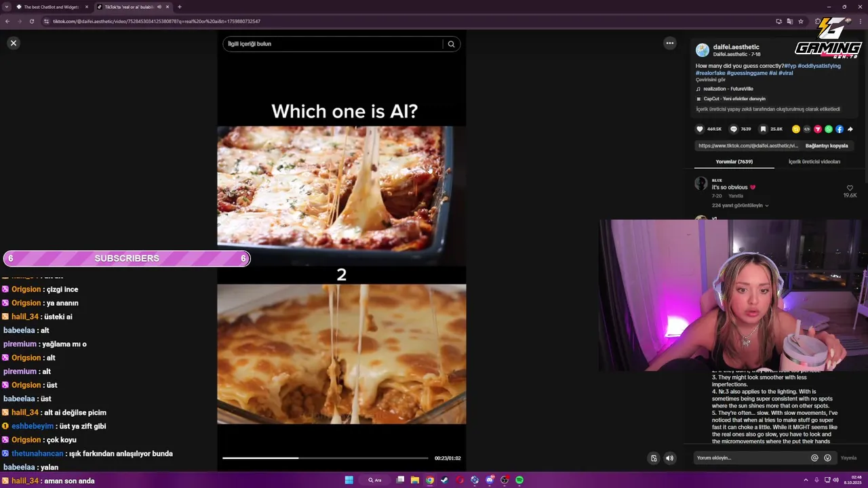Switch to Yorumlar (7639) tab
The height and width of the screenshot is (488, 868).
click(x=734, y=162)
